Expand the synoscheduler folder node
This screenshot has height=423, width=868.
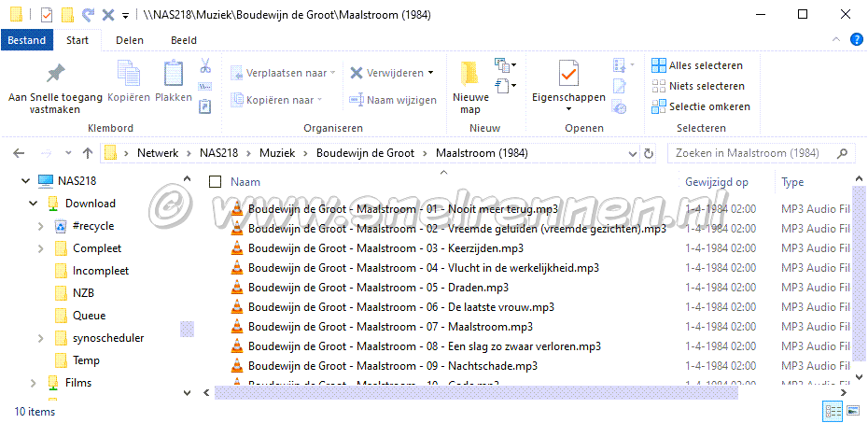pyautogui.click(x=40, y=338)
